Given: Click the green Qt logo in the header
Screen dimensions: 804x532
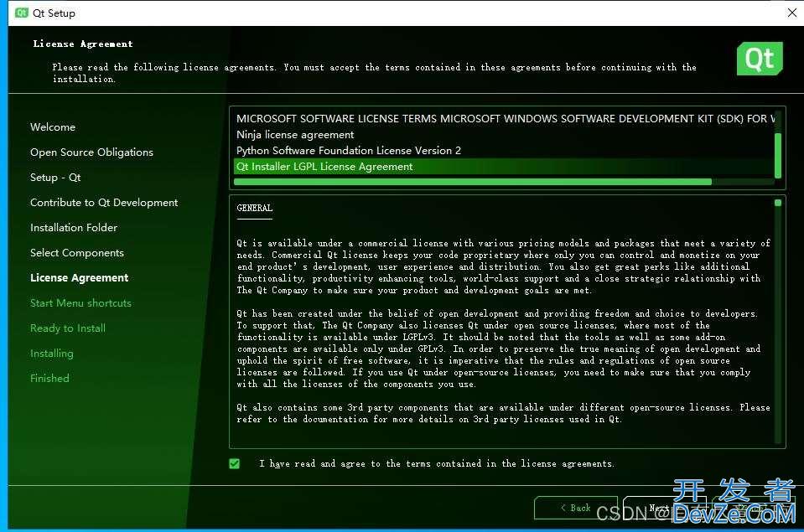Looking at the screenshot, I should click(760, 59).
